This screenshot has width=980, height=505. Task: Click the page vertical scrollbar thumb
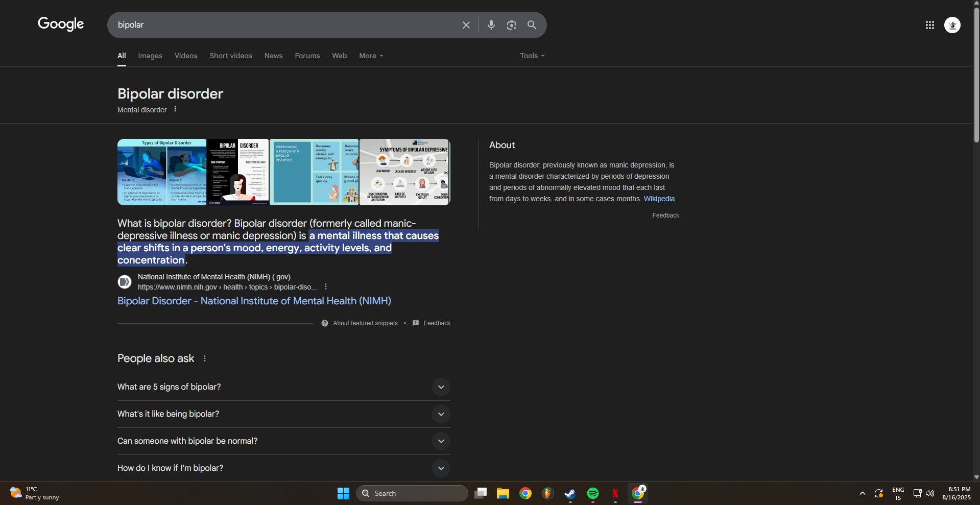pos(976,74)
